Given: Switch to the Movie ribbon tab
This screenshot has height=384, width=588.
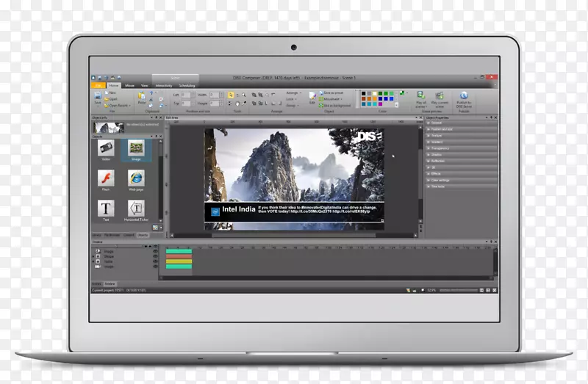Looking at the screenshot, I should pyautogui.click(x=130, y=85).
